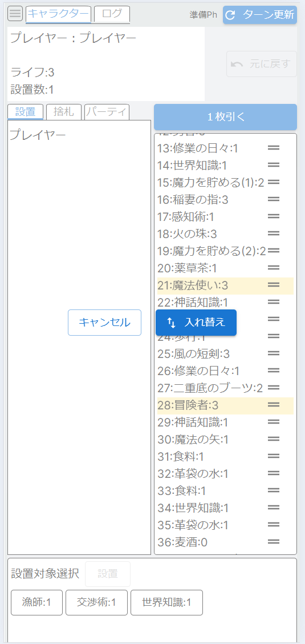Screen dimensions: 305x644
Task: Click the drag handle for 25:風の短剣:3
Action: point(274,353)
